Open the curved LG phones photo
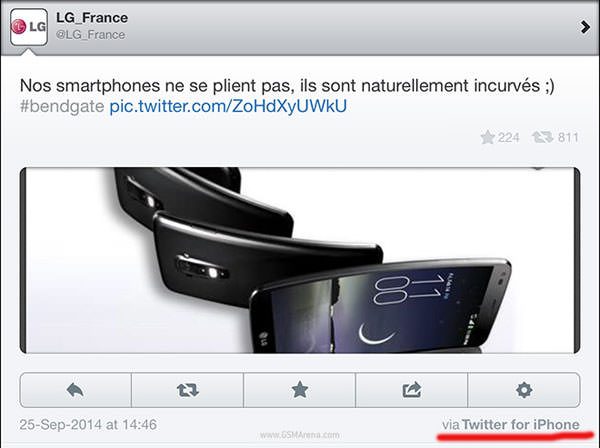Image resolution: width=600 pixels, height=448 pixels. tap(300, 260)
